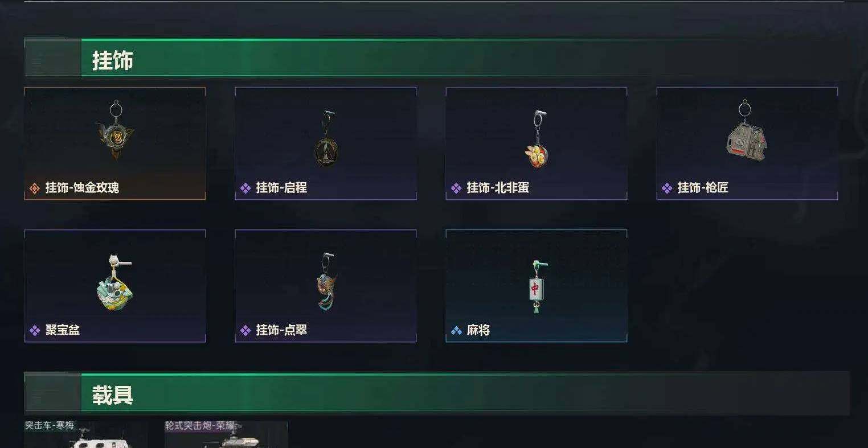
Task: Click the 北非蛋 frying pan charm image
Action: pyautogui.click(x=536, y=139)
